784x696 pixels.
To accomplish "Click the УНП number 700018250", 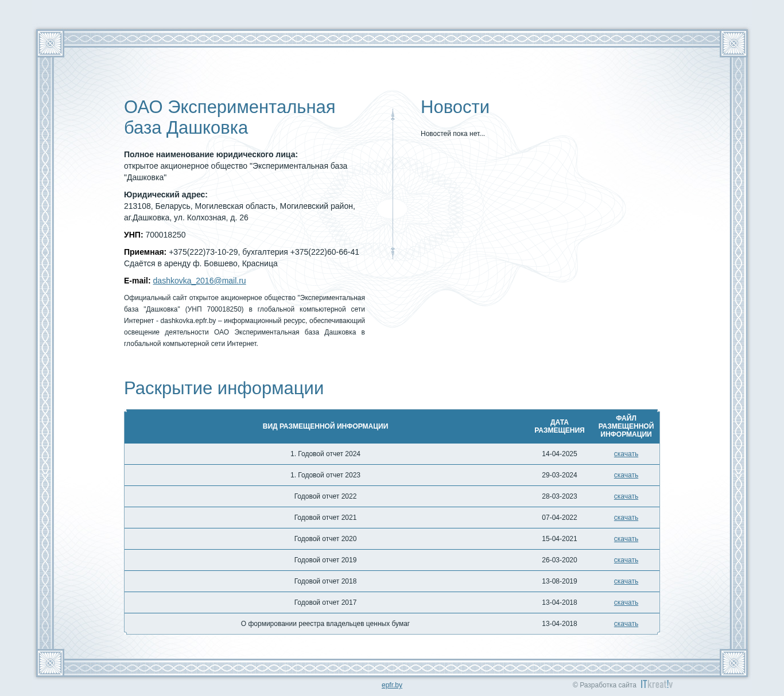I will (x=165, y=235).
